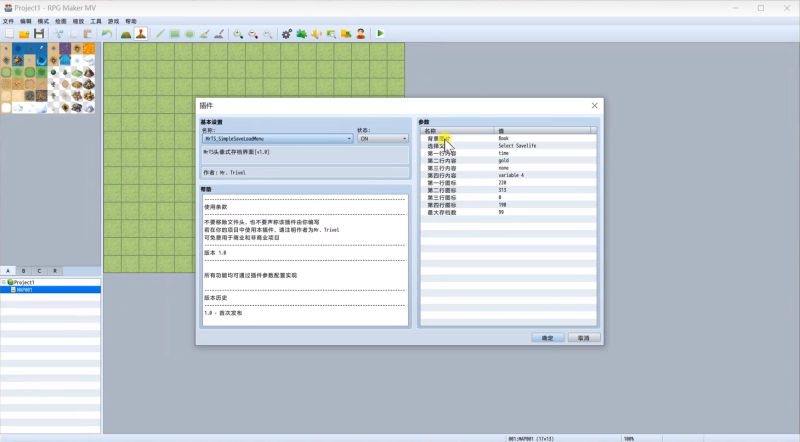The image size is (800, 442).
Task: Click the Actual Size zoom icon
Action: [267, 34]
